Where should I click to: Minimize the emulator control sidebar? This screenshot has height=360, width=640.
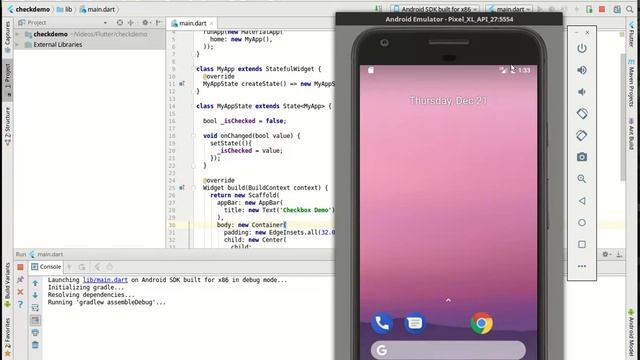click(576, 32)
